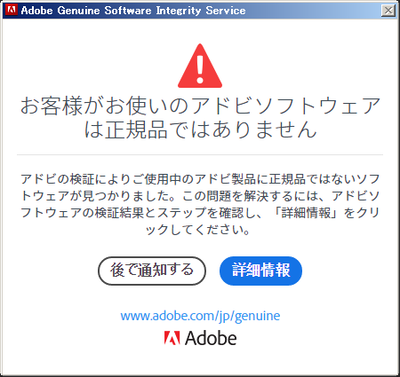Click the last body line ックしてください。

click(198, 229)
